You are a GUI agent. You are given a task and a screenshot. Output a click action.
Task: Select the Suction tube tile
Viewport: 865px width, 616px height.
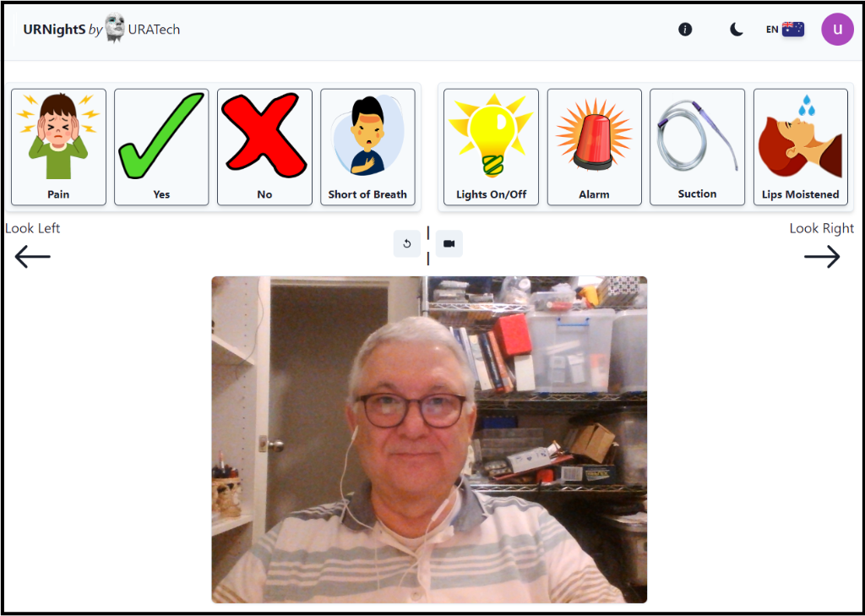(697, 147)
